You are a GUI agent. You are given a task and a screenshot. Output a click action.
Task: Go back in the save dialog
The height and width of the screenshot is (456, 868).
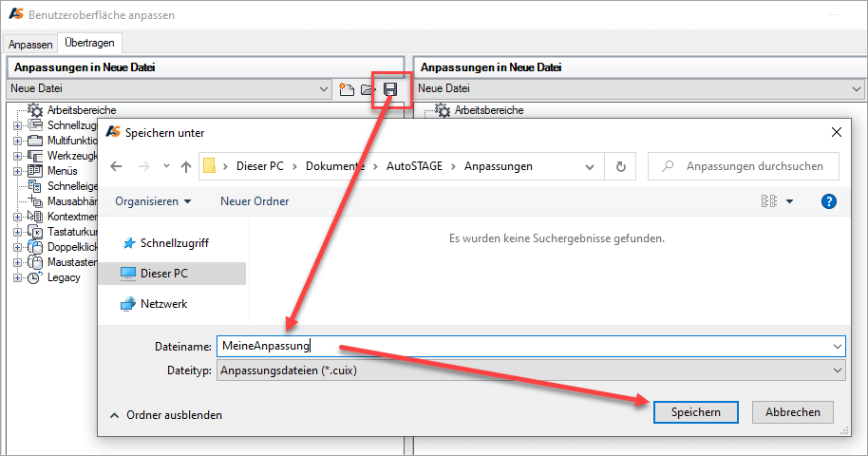tap(116, 166)
